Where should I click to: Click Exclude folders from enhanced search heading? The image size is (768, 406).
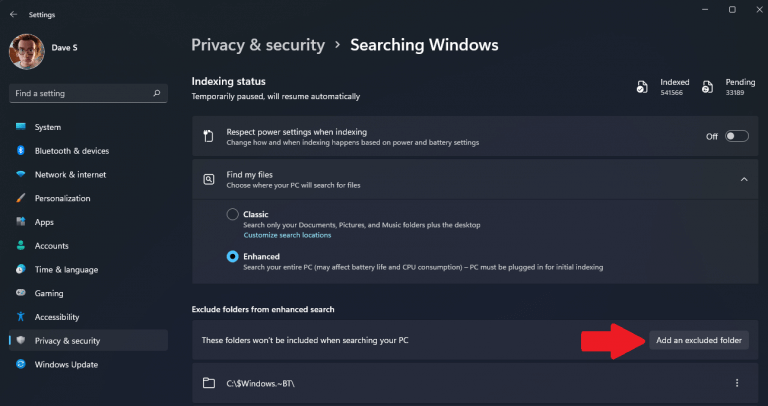263,310
